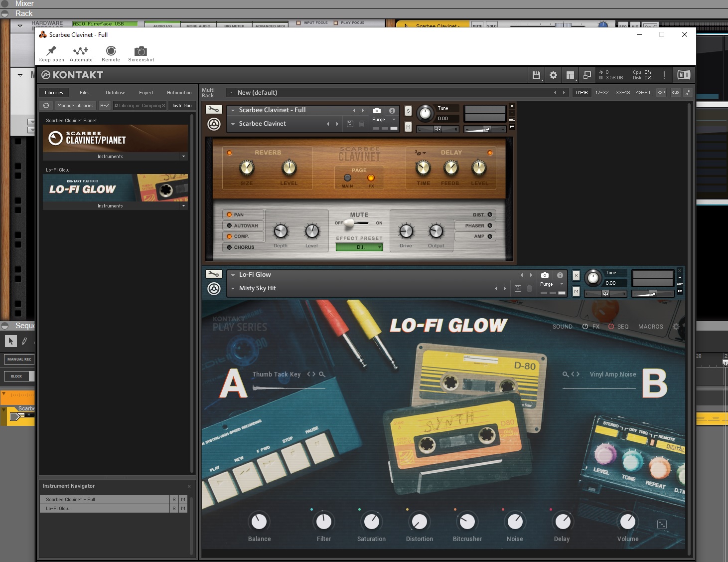The width and height of the screenshot is (728, 562).
Task: Click snapshot camera icon on Scarbee Clavinet
Action: (x=377, y=110)
